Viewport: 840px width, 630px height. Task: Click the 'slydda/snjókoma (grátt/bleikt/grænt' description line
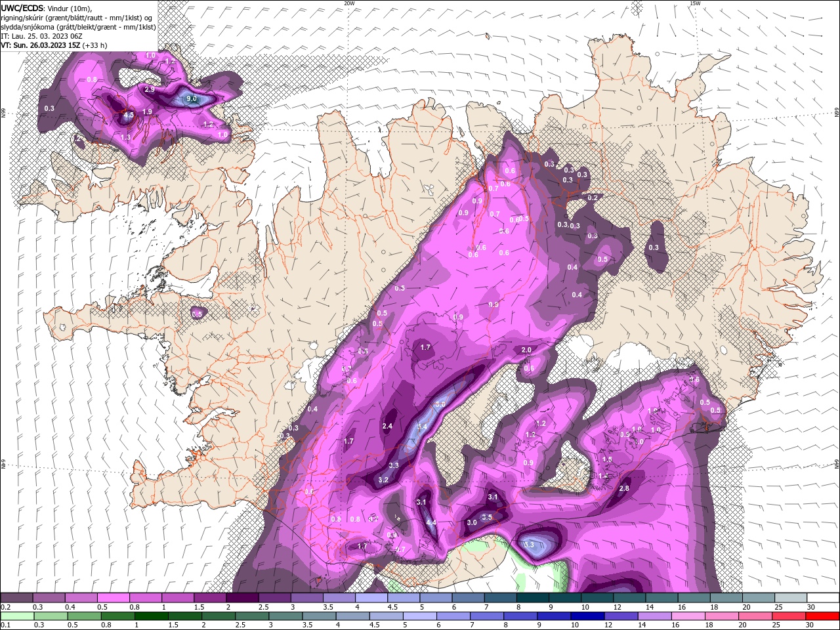(79, 27)
